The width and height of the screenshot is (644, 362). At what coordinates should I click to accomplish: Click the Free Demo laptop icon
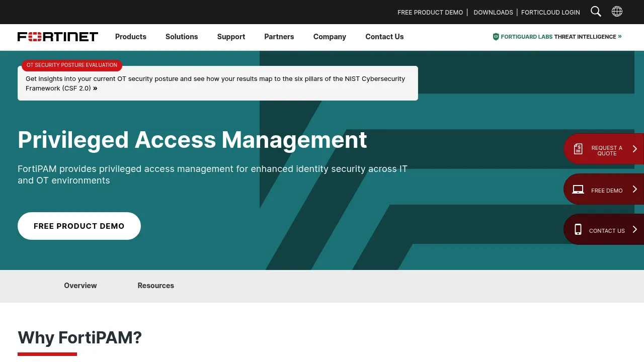(x=578, y=190)
